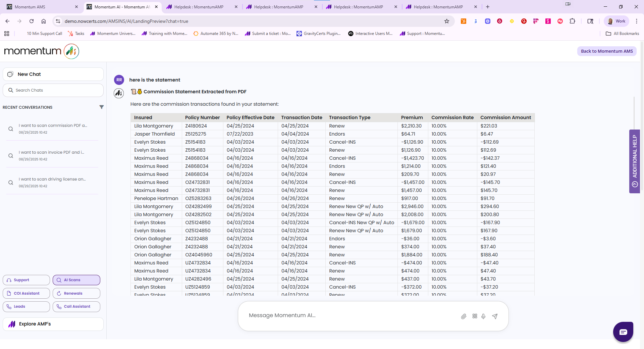
Task: Open Chrome three-dot menu
Action: click(636, 21)
